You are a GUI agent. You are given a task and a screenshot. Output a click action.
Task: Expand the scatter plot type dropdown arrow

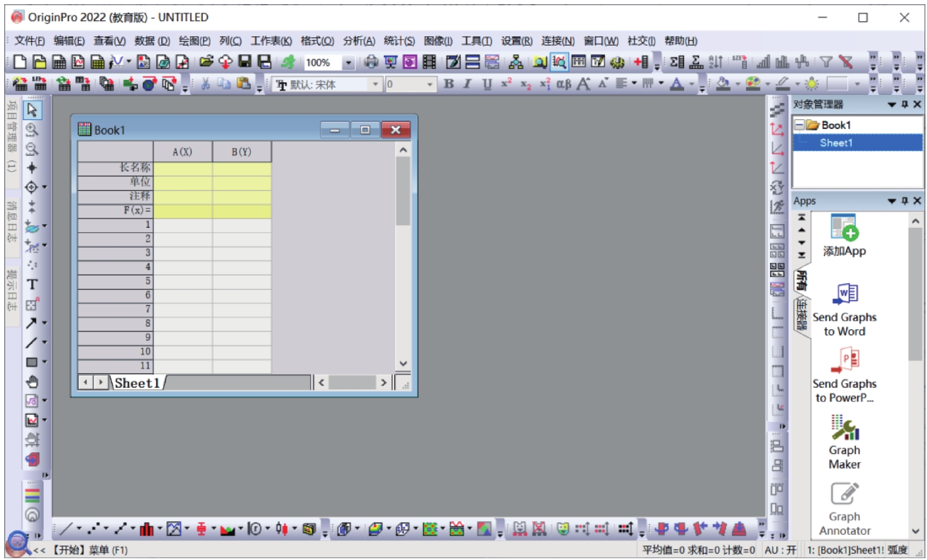[106, 529]
